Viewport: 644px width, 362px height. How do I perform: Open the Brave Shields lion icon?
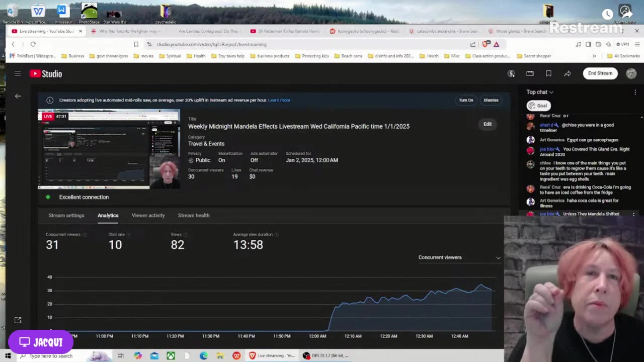[x=486, y=44]
